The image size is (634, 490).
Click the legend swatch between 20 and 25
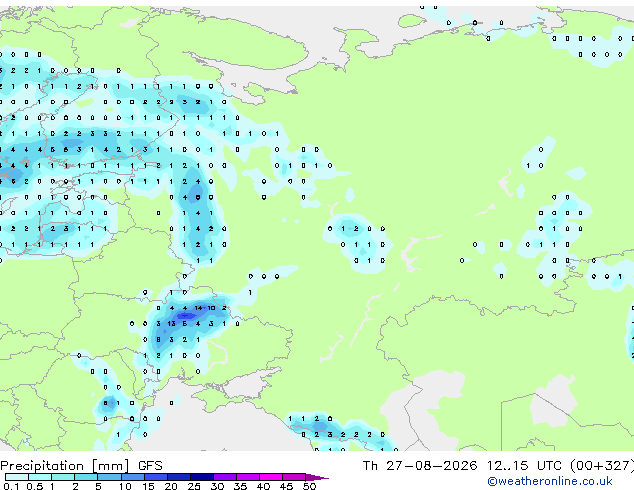pos(179,477)
